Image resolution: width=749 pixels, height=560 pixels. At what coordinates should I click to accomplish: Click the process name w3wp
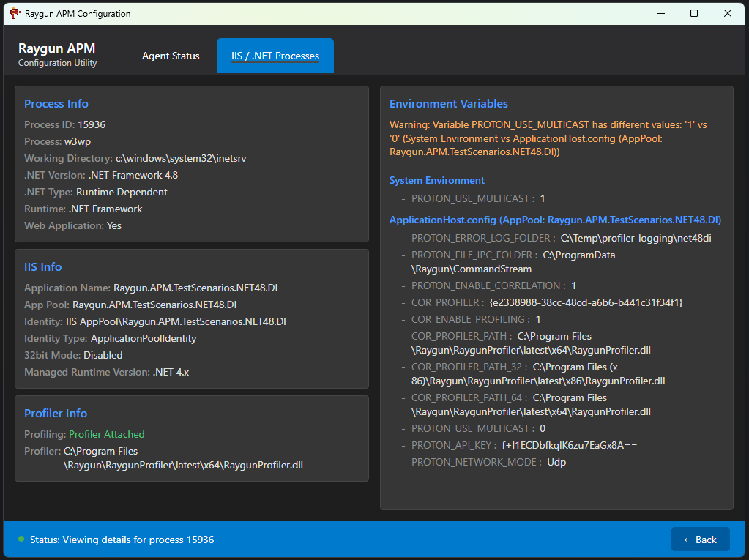[x=78, y=142]
